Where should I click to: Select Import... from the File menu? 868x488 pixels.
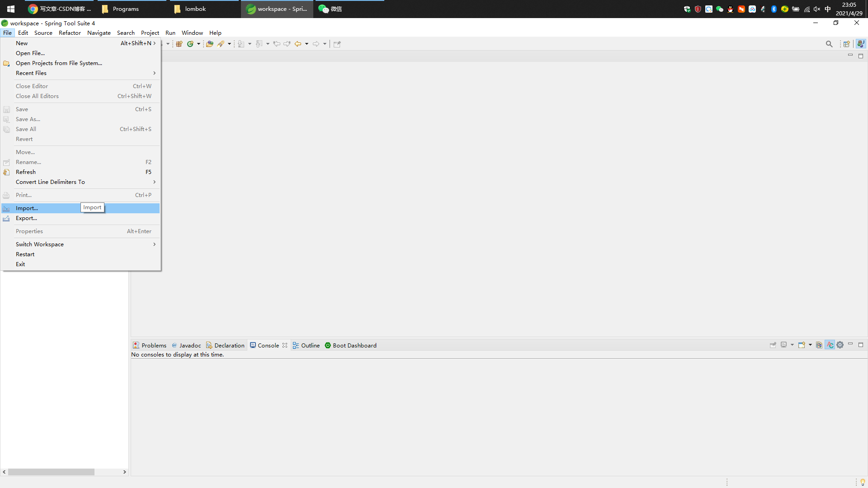click(x=27, y=208)
